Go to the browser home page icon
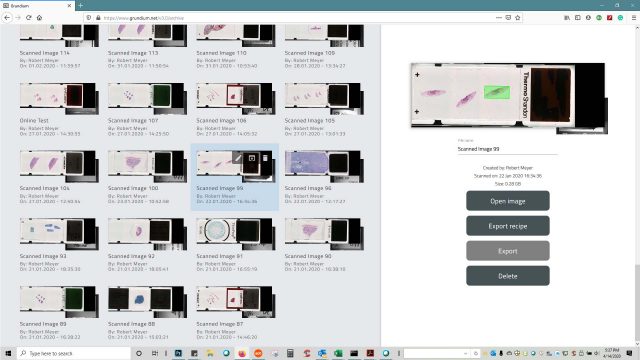 point(39,18)
